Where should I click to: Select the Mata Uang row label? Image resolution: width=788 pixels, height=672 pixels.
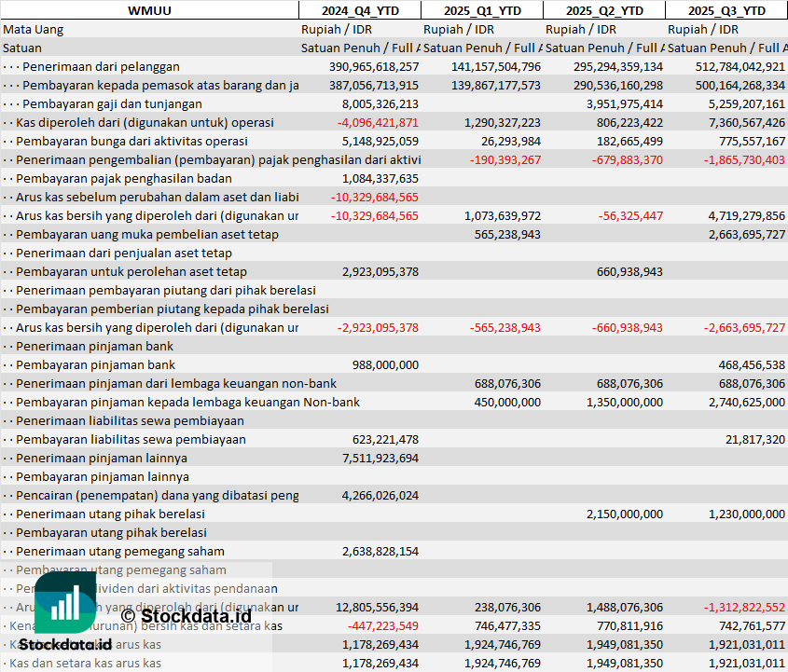pyautogui.click(x=34, y=29)
